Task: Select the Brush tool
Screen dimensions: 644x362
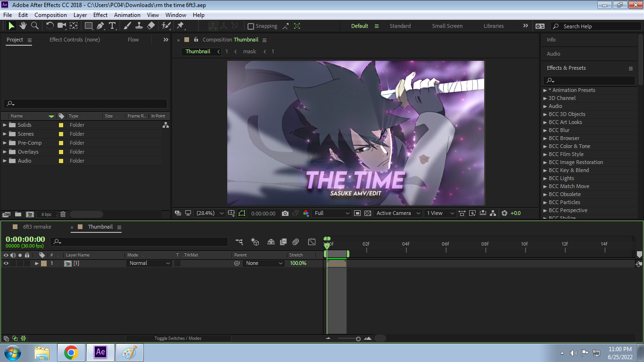Action: pyautogui.click(x=128, y=26)
